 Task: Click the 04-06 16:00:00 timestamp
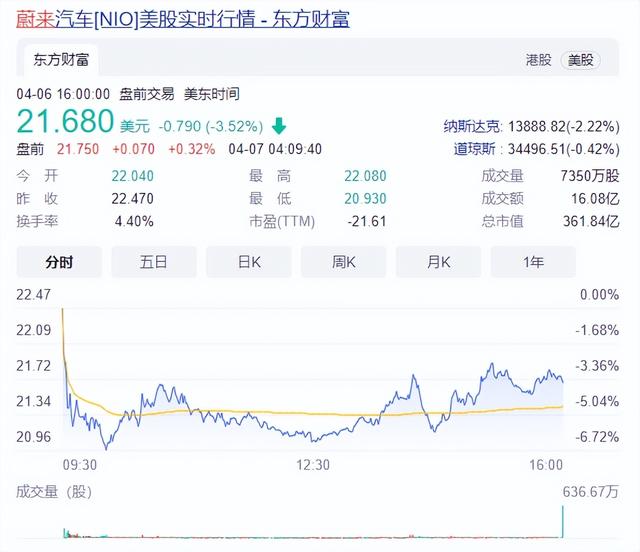click(x=63, y=94)
